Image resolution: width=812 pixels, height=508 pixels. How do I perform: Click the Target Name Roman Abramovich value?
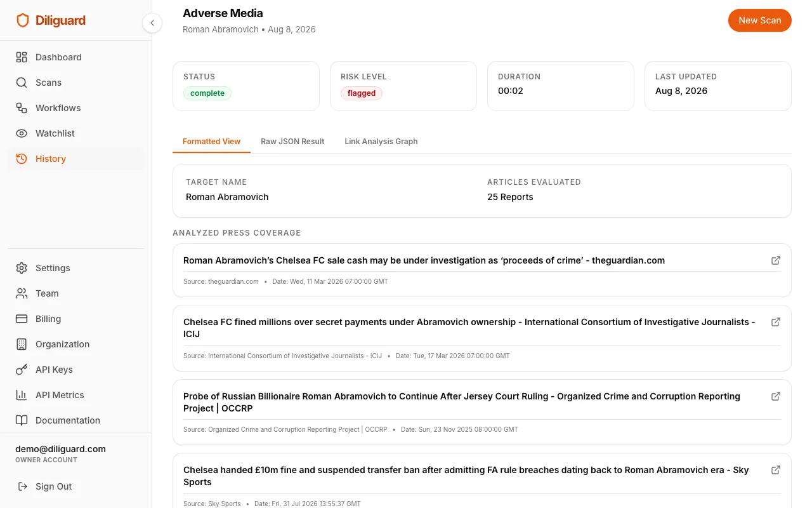[x=227, y=197]
